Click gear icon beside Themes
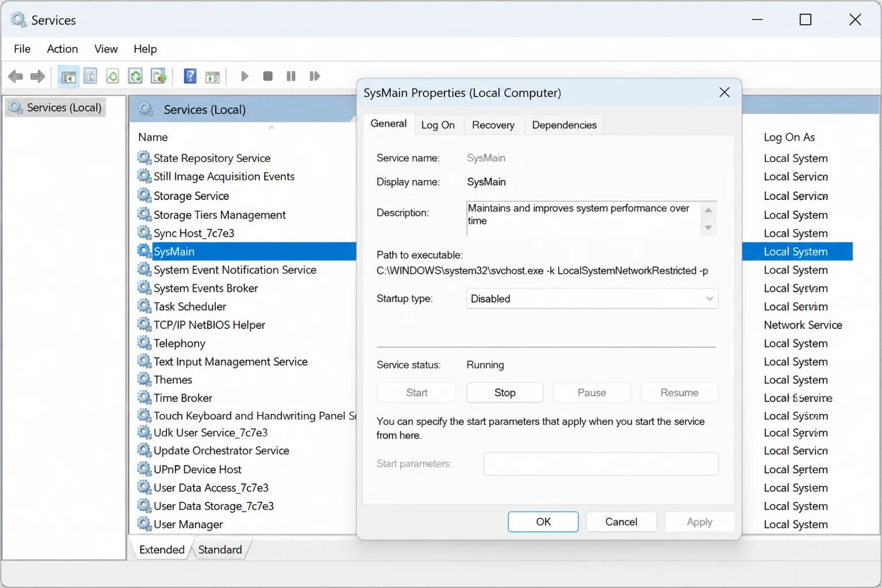The image size is (882, 588). [144, 379]
